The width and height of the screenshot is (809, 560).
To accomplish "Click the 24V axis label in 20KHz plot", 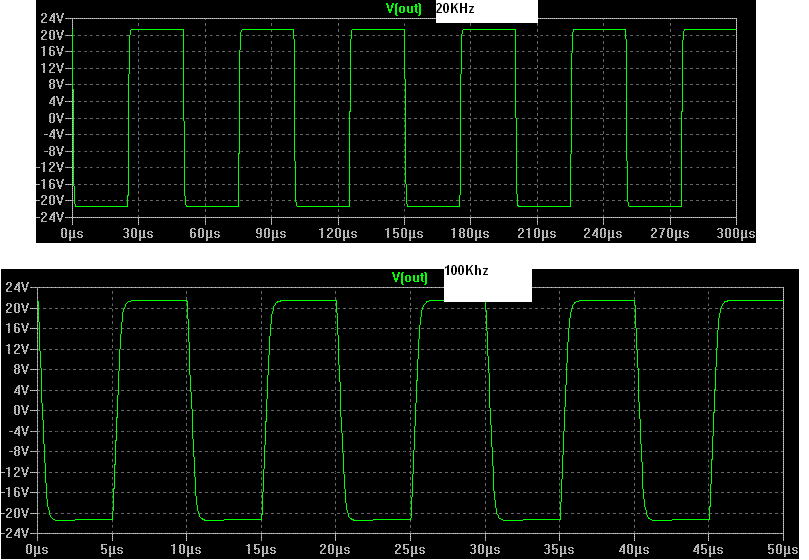I will point(52,19).
